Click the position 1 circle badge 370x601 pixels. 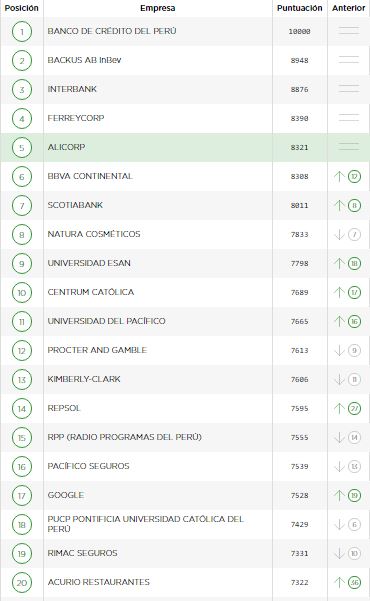pos(22,31)
